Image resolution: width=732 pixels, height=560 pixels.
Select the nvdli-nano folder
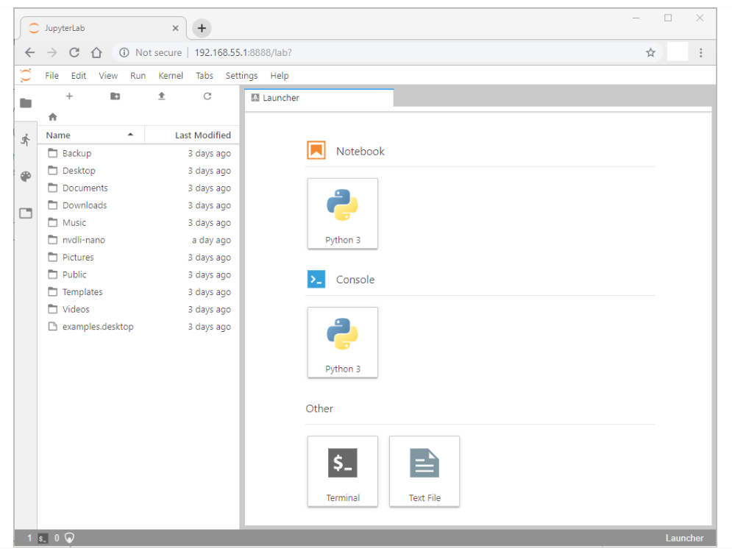tap(138, 240)
